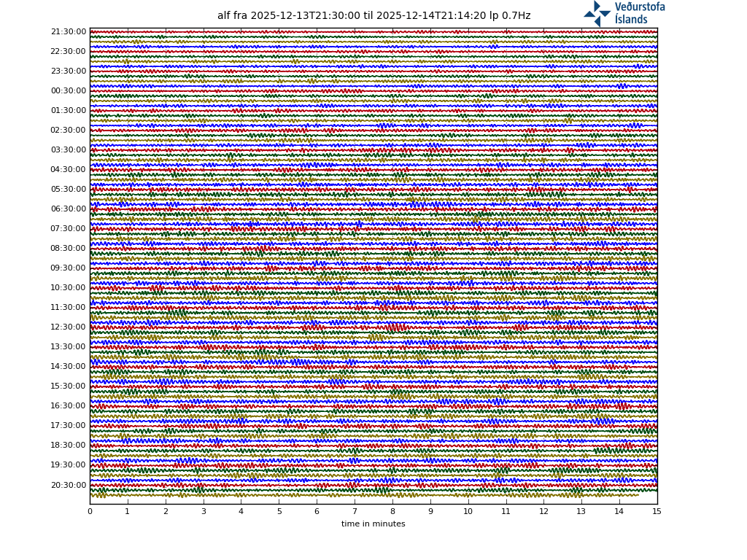Click the Veðurstofa Íslands logo text
This screenshot has height=560, width=747.
click(639, 13)
